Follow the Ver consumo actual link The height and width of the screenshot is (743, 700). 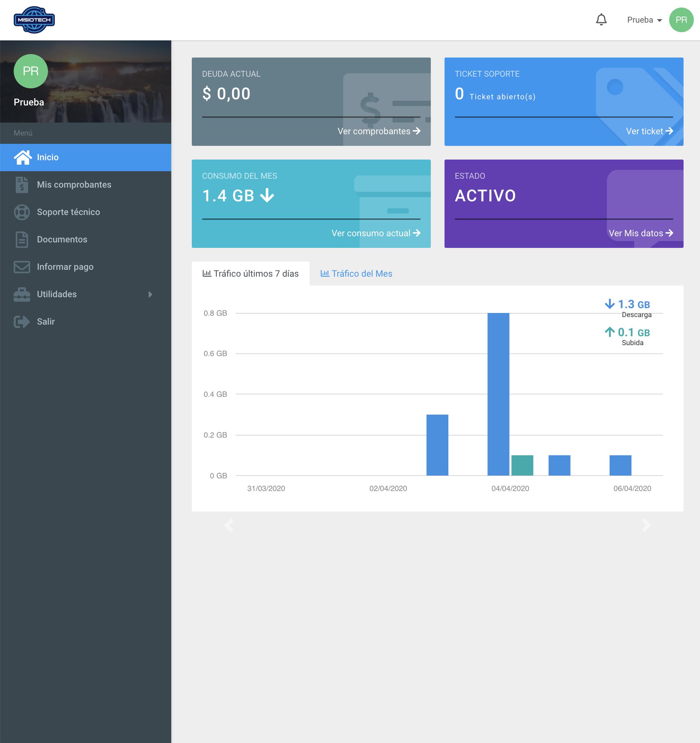[376, 233]
